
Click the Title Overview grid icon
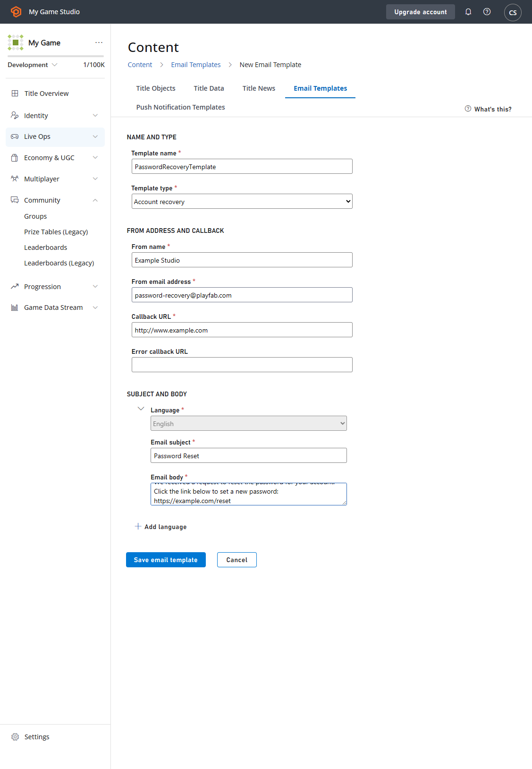15,94
